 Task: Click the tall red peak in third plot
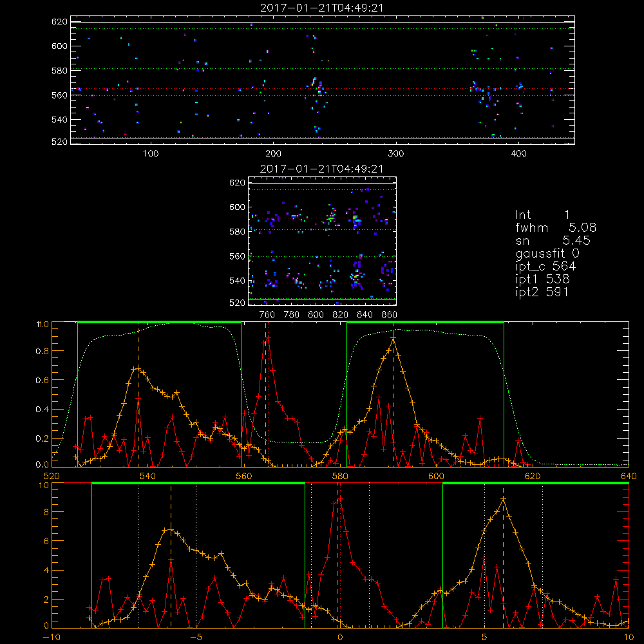(x=268, y=338)
